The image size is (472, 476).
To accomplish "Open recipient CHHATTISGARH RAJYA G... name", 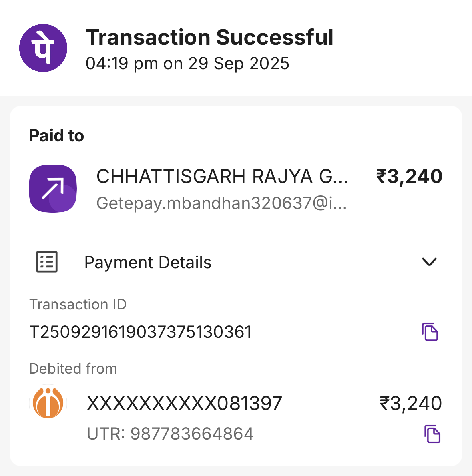I will click(222, 177).
